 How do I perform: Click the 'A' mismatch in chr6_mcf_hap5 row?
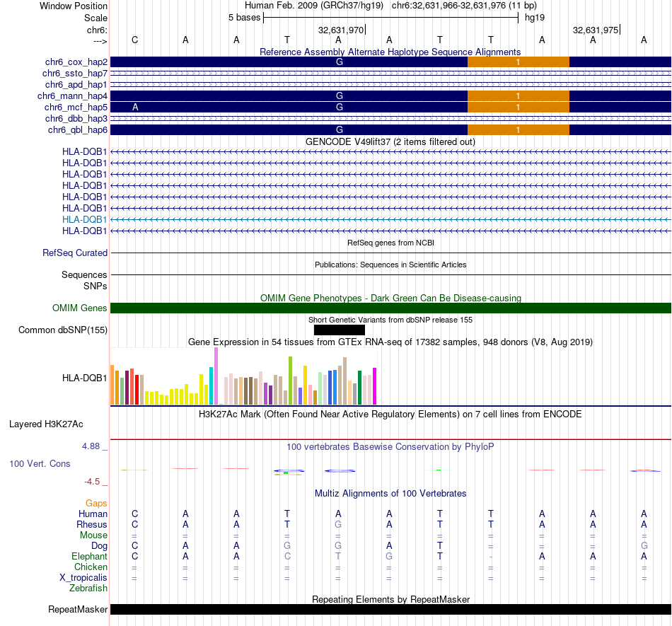tap(135, 107)
